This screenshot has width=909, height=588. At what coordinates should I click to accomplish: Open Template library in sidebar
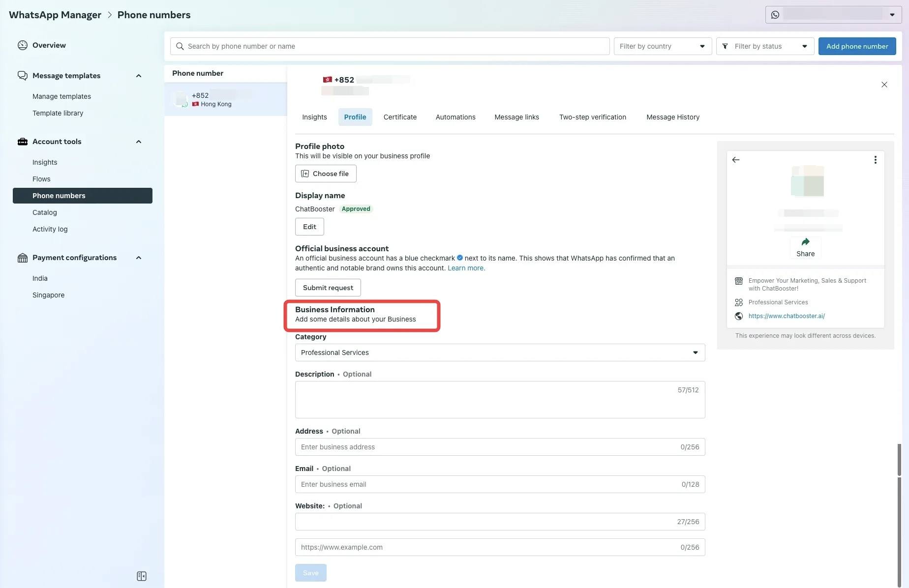click(58, 113)
